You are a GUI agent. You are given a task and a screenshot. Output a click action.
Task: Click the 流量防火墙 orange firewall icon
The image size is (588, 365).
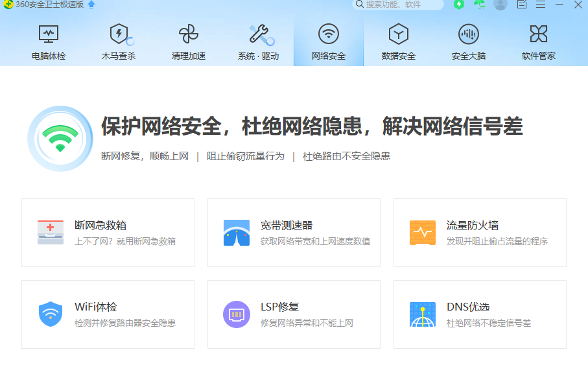click(423, 233)
